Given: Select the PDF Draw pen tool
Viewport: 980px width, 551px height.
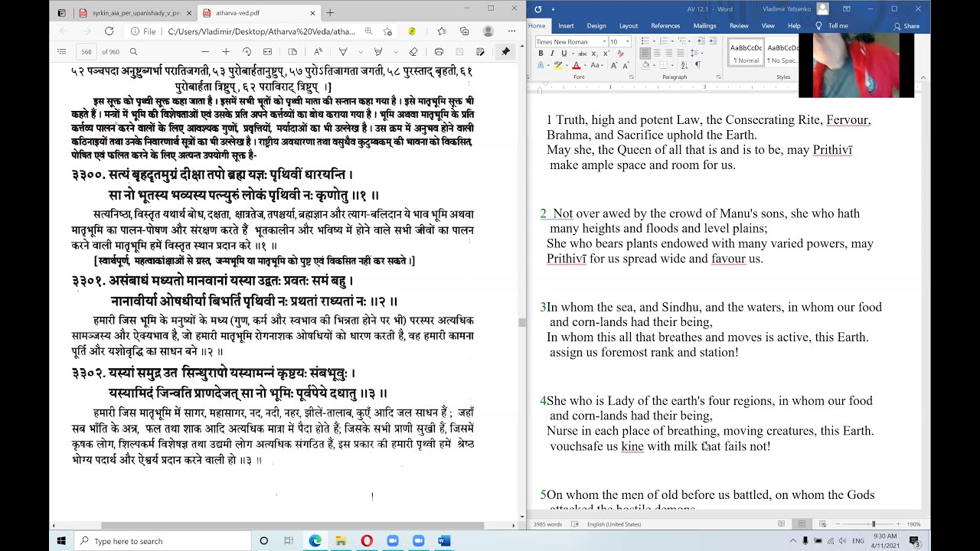Looking at the screenshot, I should 343,51.
